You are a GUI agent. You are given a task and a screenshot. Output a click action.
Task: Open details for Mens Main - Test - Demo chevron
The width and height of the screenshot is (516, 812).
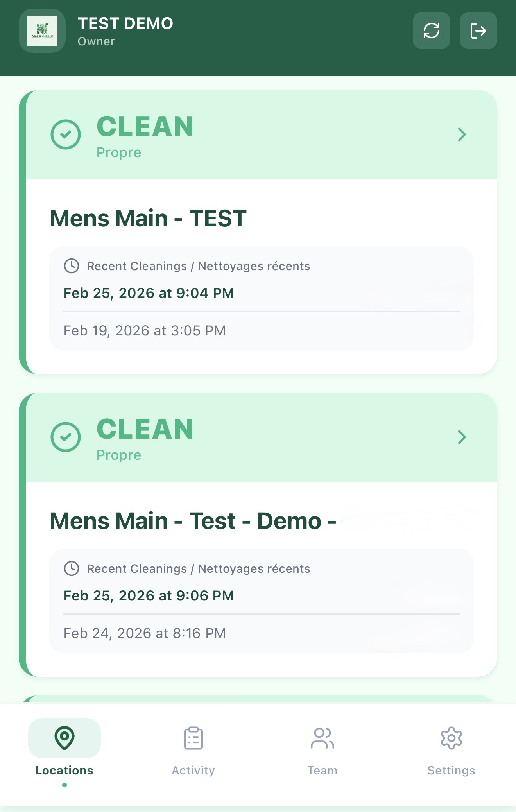463,438
